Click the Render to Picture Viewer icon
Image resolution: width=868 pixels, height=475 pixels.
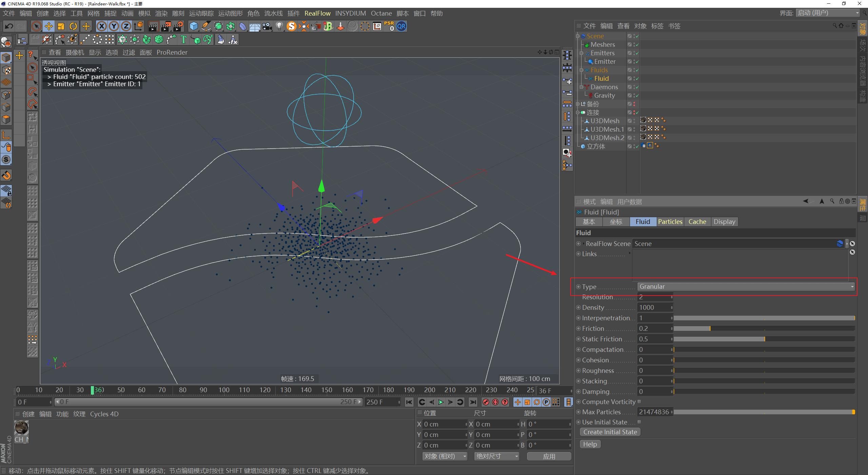pyautogui.click(x=166, y=26)
